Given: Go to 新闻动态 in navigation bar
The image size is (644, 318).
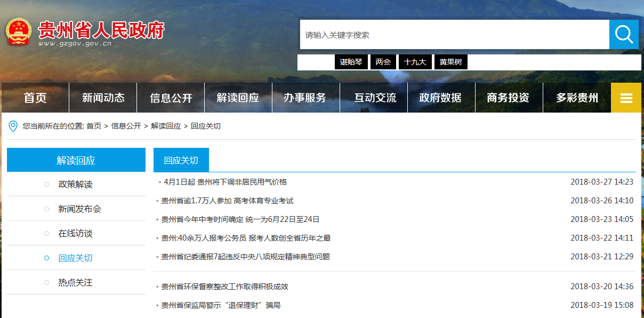Looking at the screenshot, I should [x=103, y=98].
